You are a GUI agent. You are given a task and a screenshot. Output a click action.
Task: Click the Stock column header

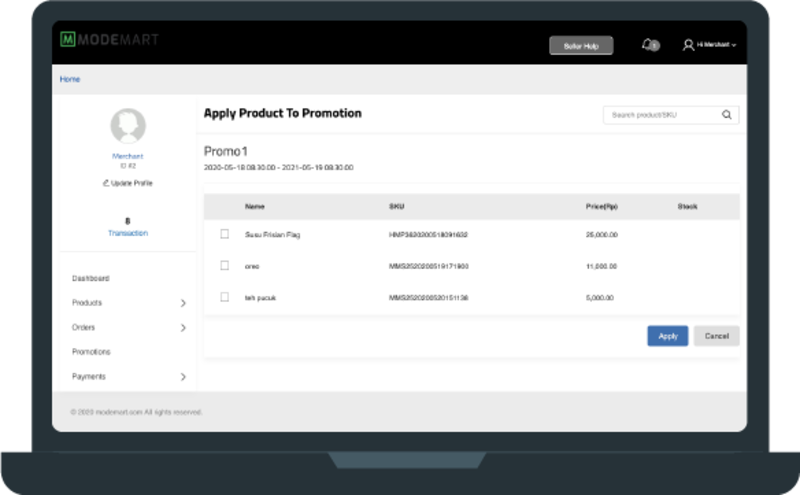point(687,206)
